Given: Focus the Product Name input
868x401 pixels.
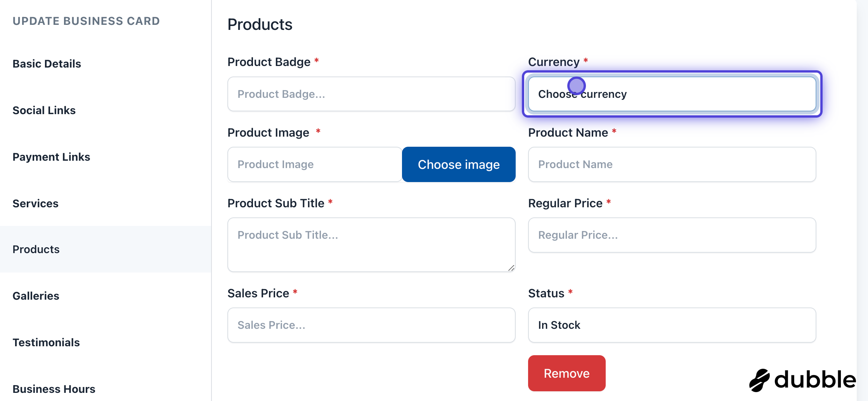Looking at the screenshot, I should (672, 164).
